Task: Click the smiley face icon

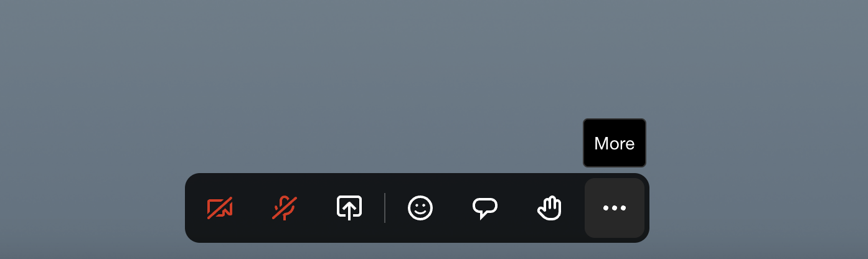Action: [x=420, y=208]
